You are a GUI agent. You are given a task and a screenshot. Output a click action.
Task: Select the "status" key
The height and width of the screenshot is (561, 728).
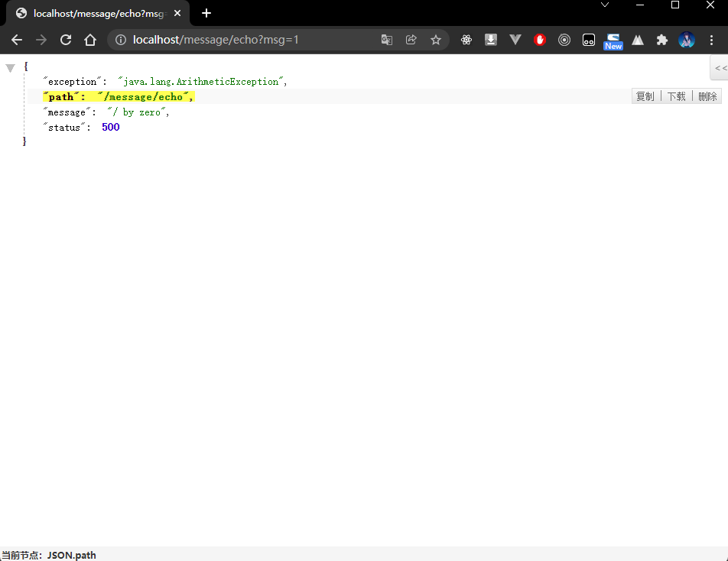tap(64, 128)
